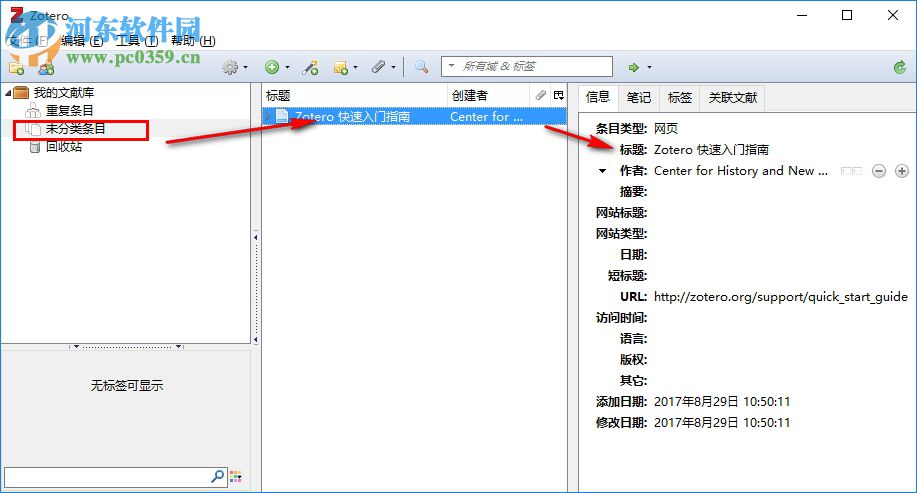The image size is (917, 493).
Task: Collapse the 我的文献库 tree node
Action: coord(8,93)
